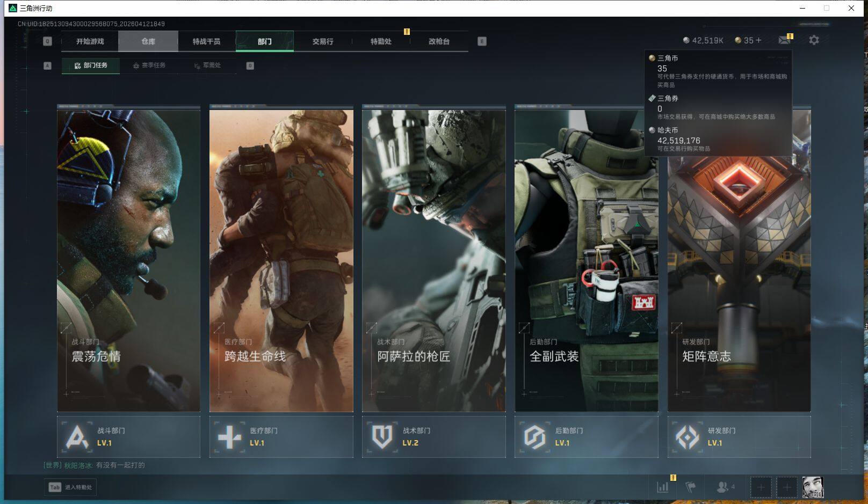
Task: Switch to the 仓库 tab
Action: [148, 41]
